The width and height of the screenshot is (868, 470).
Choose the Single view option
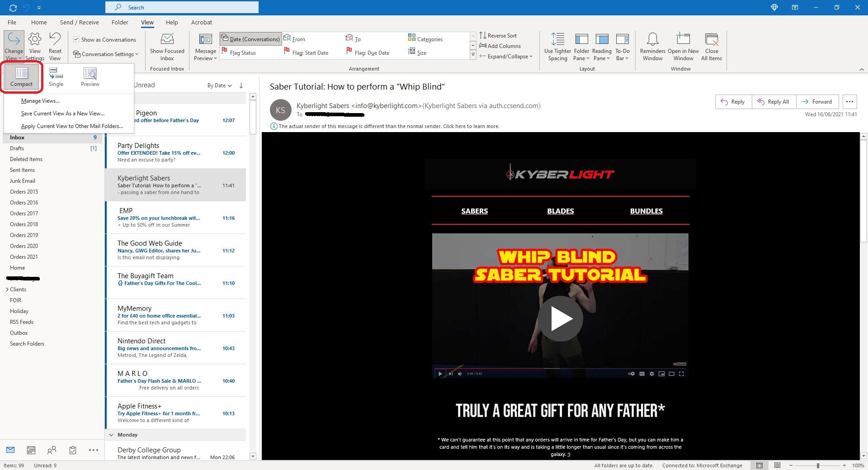pos(56,77)
